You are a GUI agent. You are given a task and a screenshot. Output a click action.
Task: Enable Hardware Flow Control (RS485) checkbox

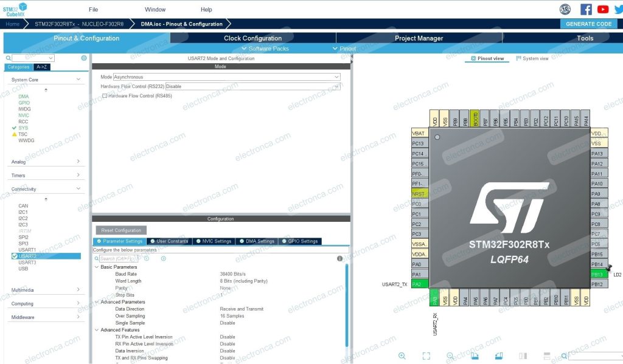[x=105, y=96]
